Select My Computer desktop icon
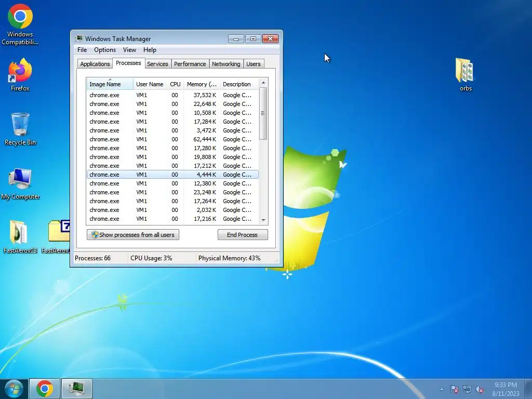 20,183
